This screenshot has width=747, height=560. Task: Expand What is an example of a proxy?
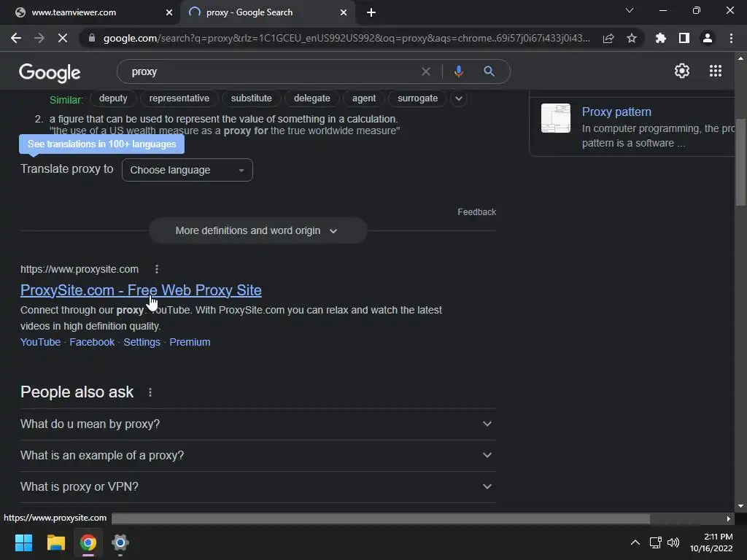[258, 455]
